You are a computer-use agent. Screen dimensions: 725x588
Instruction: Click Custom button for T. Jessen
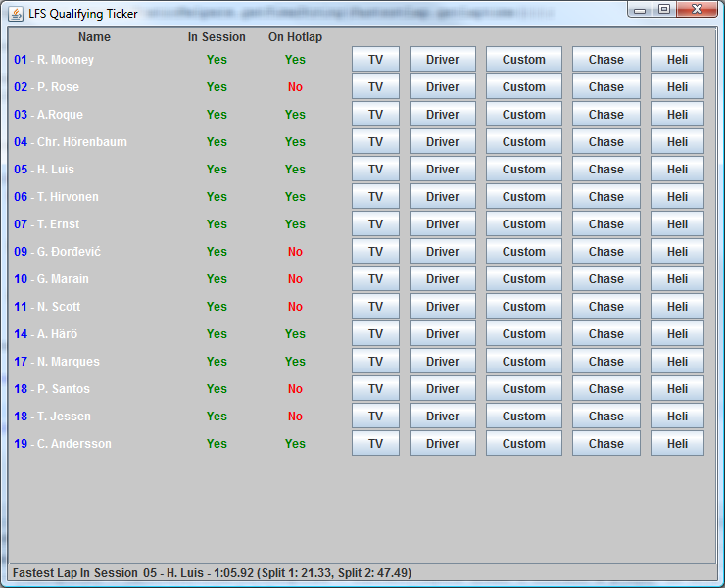(x=524, y=416)
